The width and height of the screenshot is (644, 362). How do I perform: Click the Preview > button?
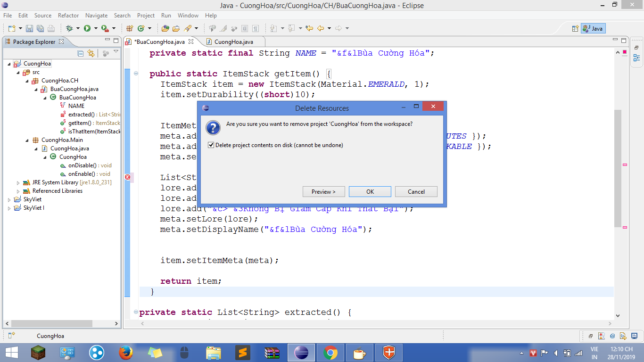pos(323,192)
